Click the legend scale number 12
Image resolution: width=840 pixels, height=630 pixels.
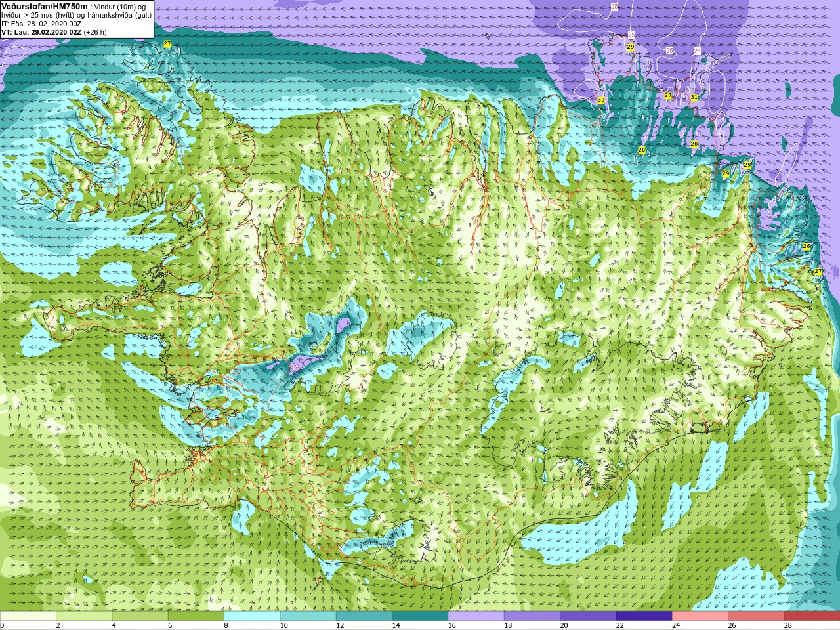[339, 625]
